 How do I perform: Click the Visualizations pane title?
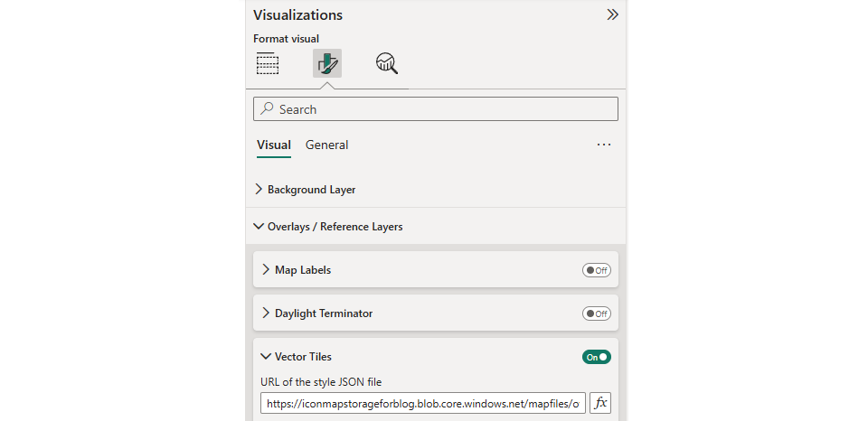point(297,14)
